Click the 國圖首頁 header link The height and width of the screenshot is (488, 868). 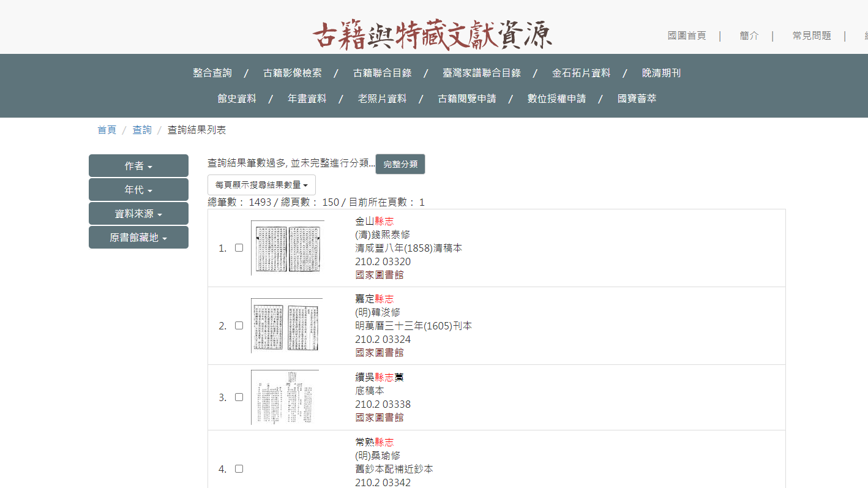pyautogui.click(x=687, y=36)
